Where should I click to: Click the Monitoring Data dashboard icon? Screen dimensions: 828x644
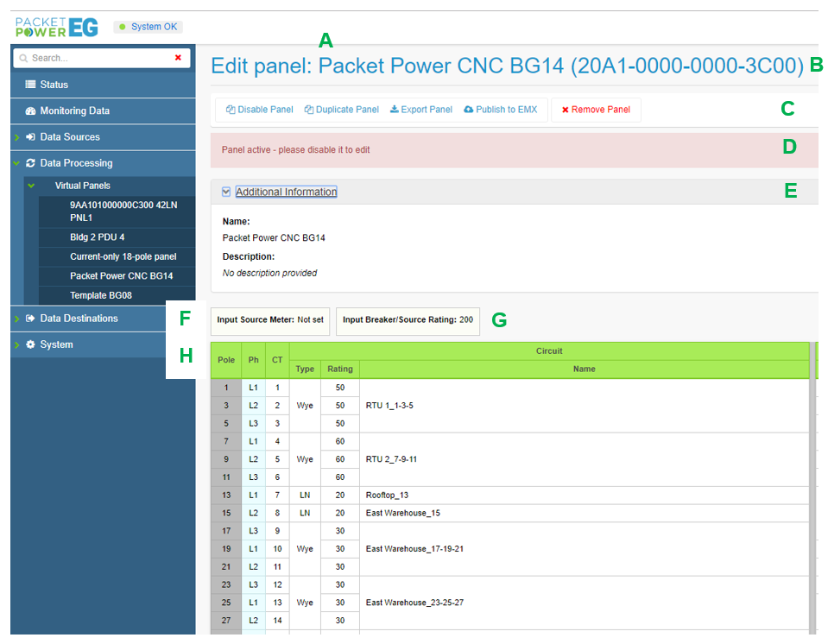click(x=31, y=111)
